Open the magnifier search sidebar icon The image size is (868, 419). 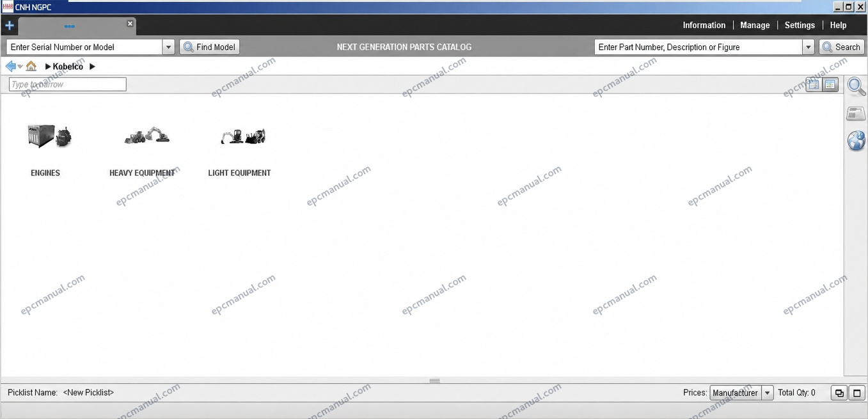point(856,86)
